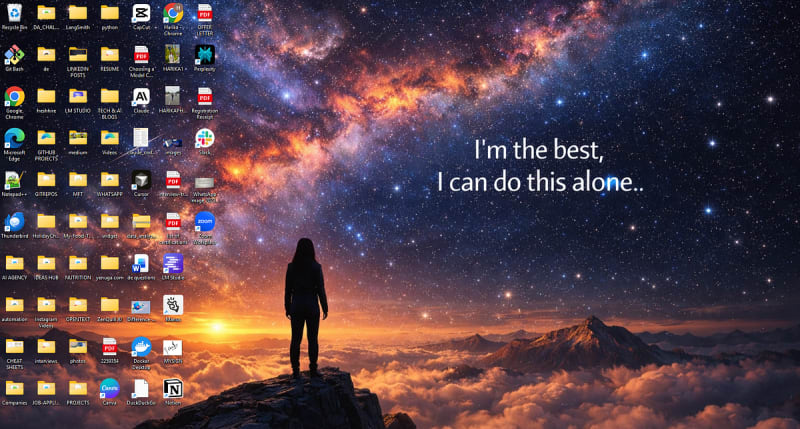Open the CapCut shortcut

[141, 13]
